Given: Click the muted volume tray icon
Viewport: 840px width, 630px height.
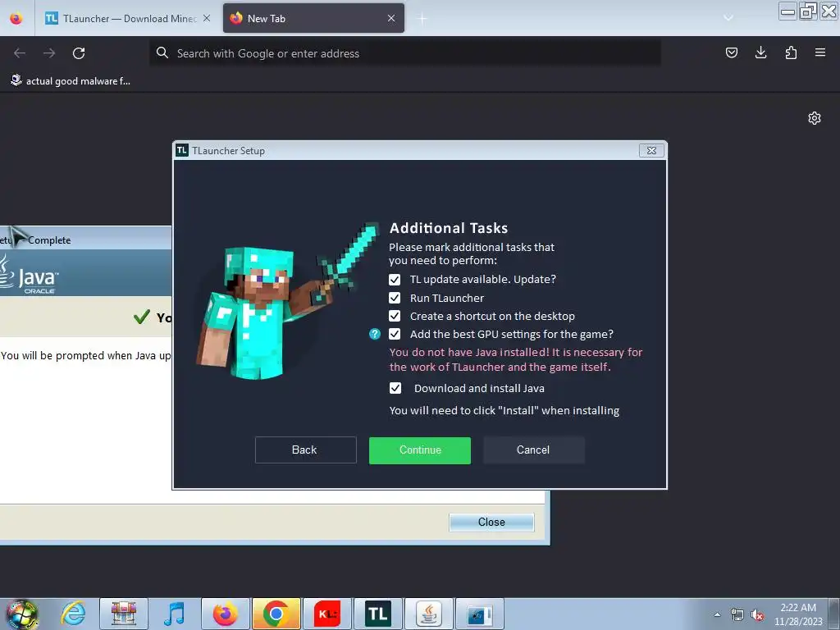Looking at the screenshot, I should (x=757, y=615).
